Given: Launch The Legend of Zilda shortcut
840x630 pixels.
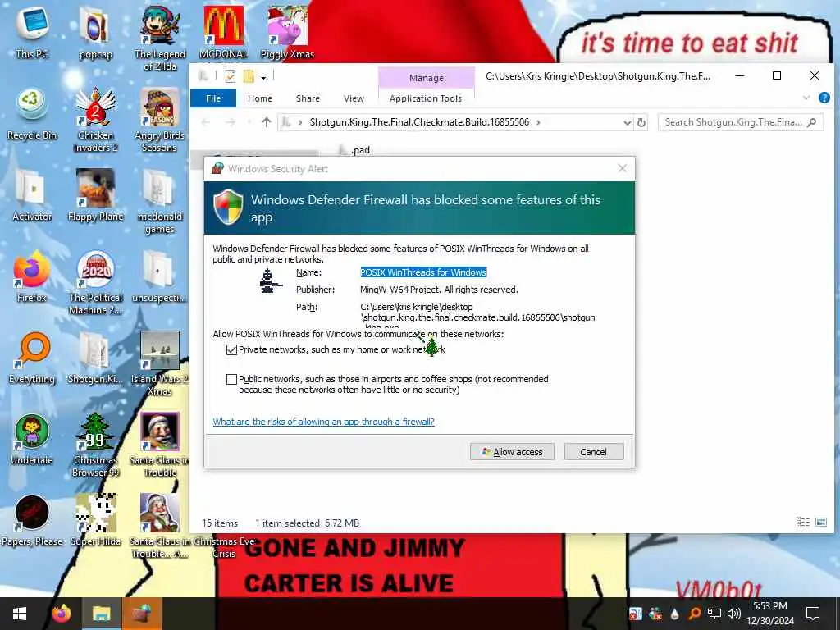Looking at the screenshot, I should pyautogui.click(x=160, y=38).
